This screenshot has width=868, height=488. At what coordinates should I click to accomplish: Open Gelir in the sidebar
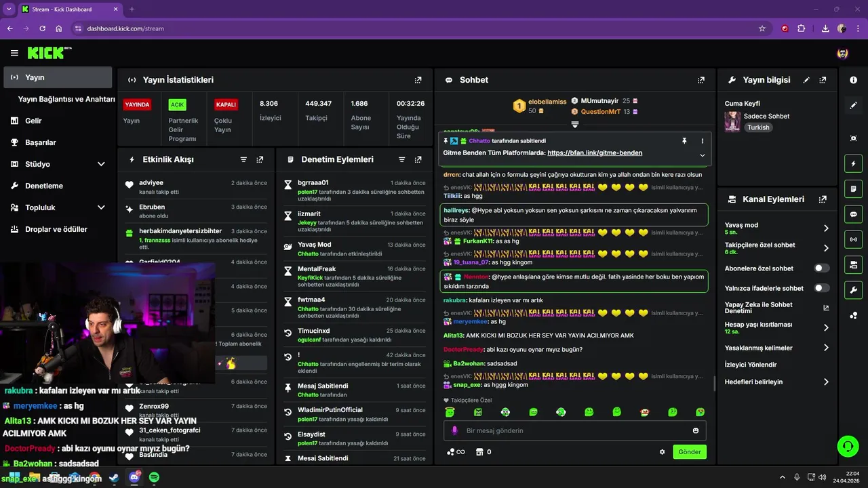coord(57,121)
